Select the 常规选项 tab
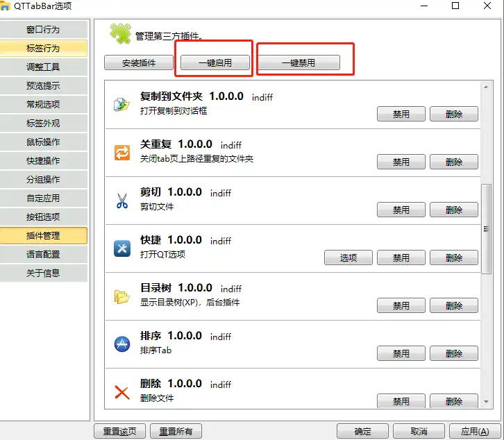This screenshot has width=504, height=440. pos(43,104)
